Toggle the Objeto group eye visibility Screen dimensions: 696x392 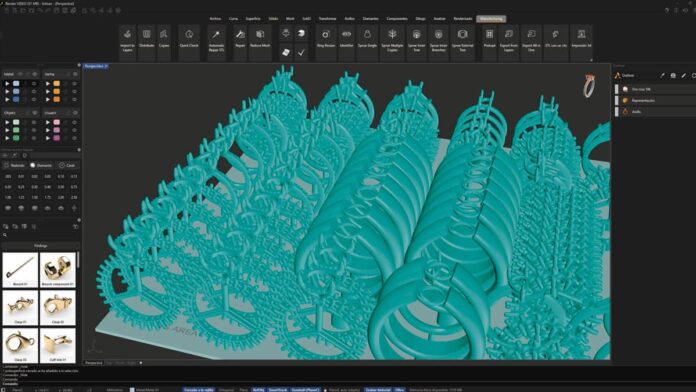pyautogui.click(x=35, y=113)
